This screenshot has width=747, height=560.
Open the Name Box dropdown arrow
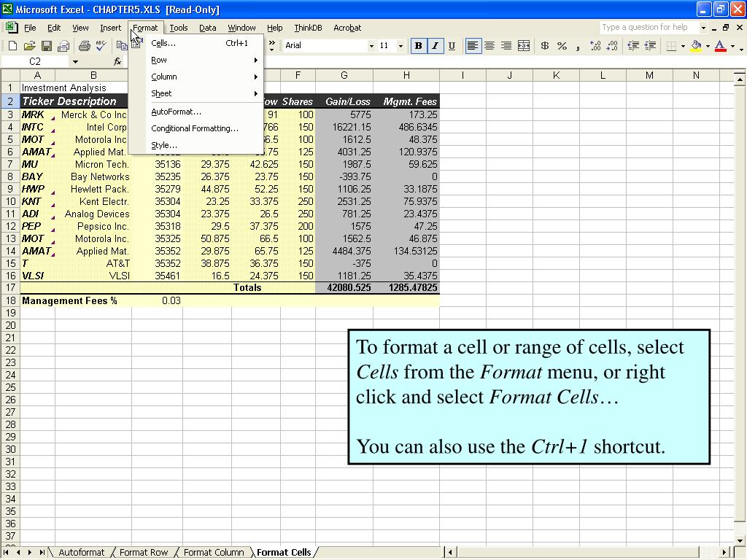(75, 61)
